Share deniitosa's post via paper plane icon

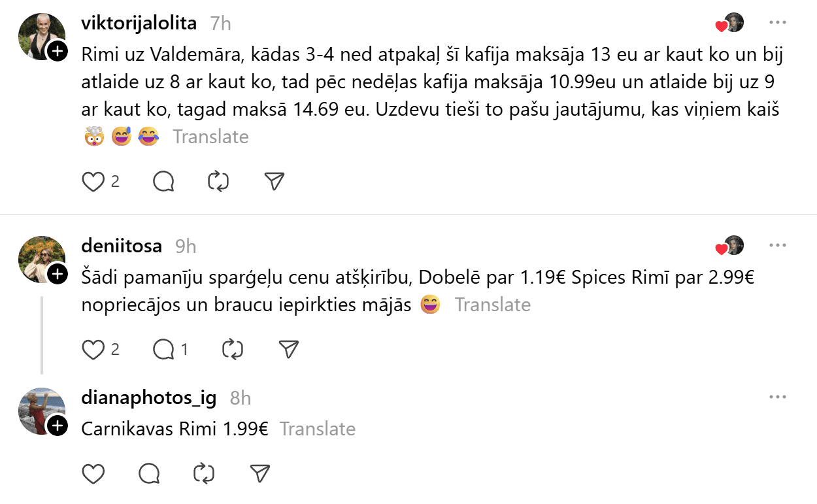(x=288, y=350)
